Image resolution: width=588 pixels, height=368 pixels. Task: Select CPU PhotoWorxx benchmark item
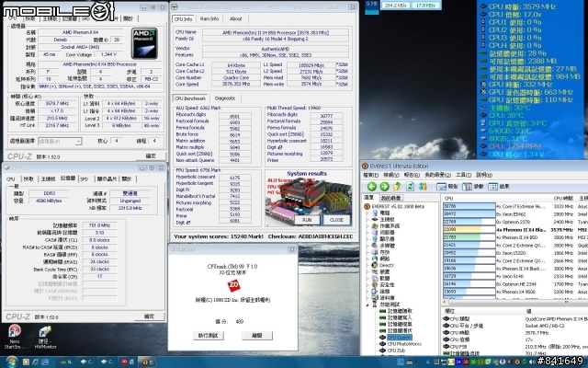point(404,344)
